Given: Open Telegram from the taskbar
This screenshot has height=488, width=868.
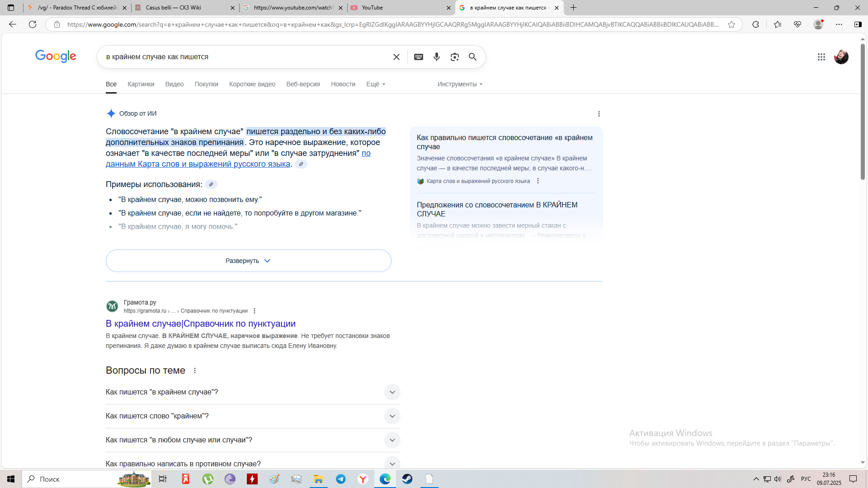Looking at the screenshot, I should [x=340, y=479].
